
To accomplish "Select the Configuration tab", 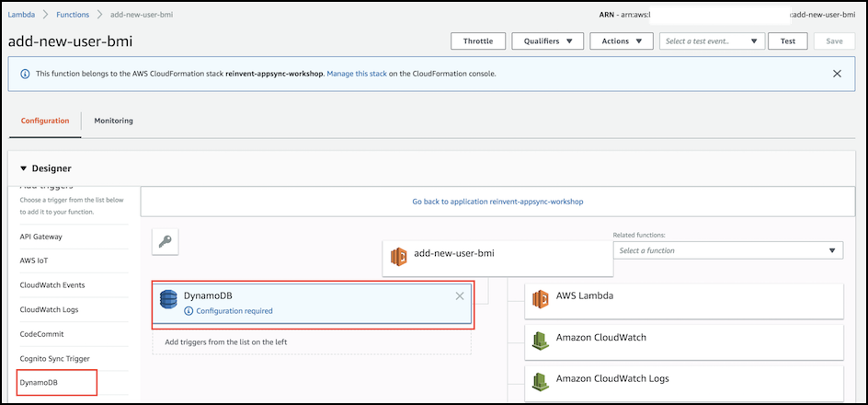I will (45, 121).
